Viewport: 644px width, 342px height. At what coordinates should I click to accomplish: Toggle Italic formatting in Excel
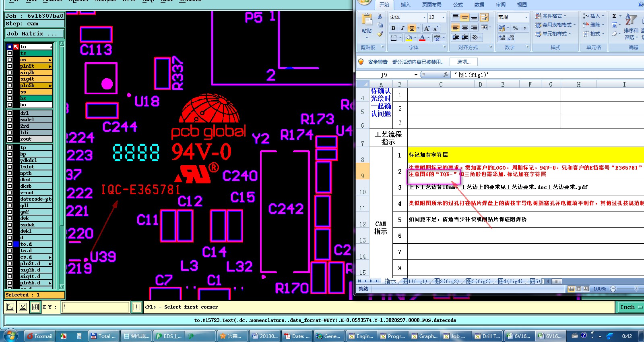(x=402, y=28)
